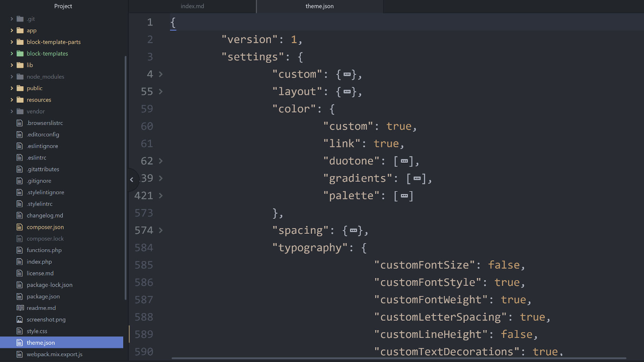Select webpack.mix.export.js in the tree

pyautogui.click(x=54, y=354)
